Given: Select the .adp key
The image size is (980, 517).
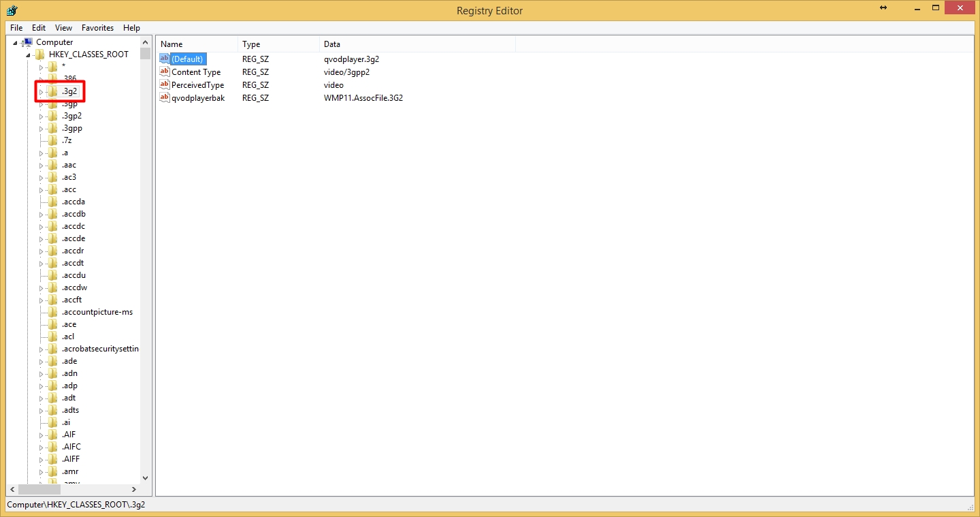Looking at the screenshot, I should tap(69, 386).
